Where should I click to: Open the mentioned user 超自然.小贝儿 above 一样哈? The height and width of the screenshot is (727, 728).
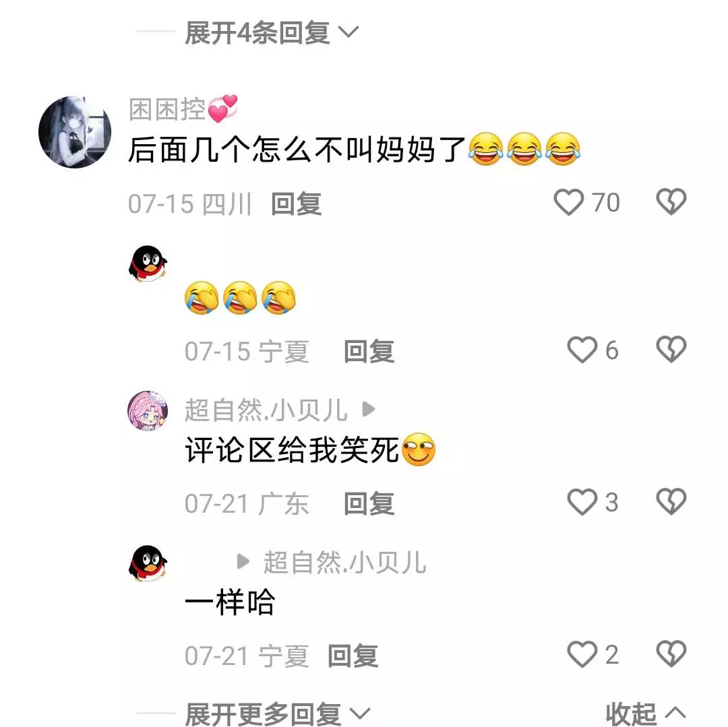click(344, 563)
